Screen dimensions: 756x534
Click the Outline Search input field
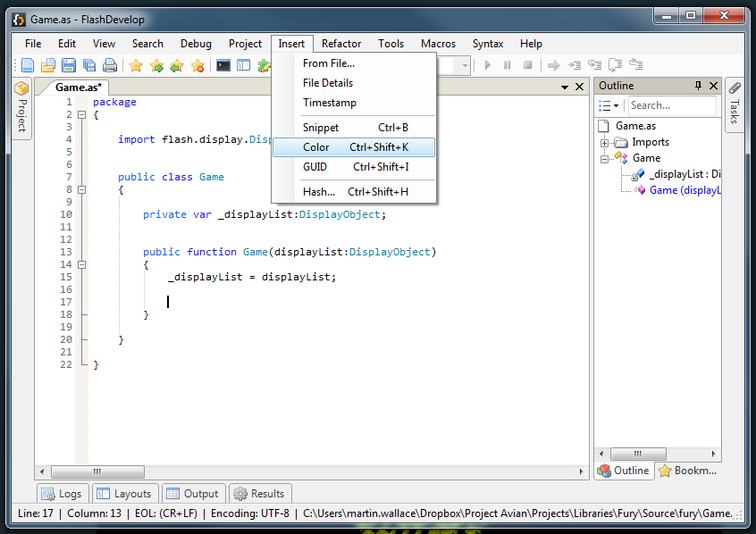670,105
